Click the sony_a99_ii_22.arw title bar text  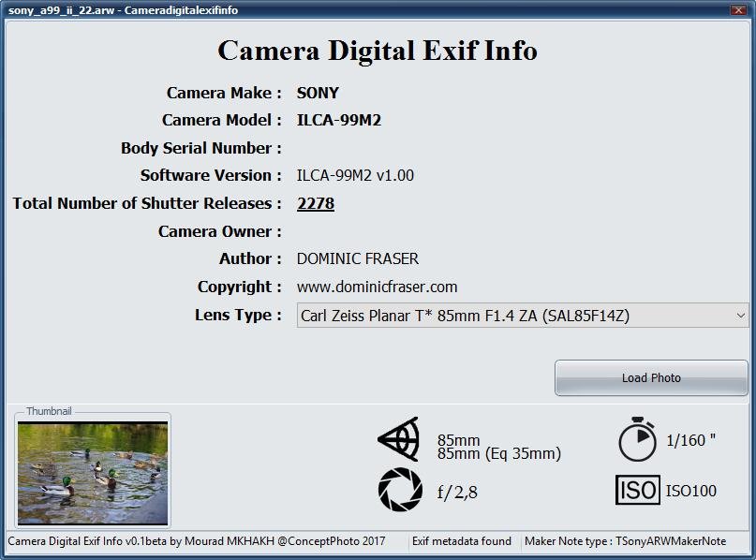coord(123,10)
